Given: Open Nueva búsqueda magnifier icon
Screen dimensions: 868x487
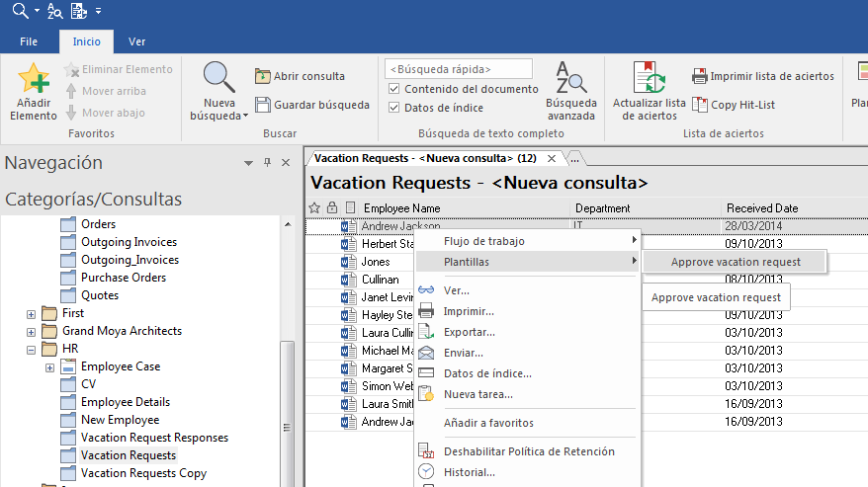Looking at the screenshot, I should click(218, 78).
